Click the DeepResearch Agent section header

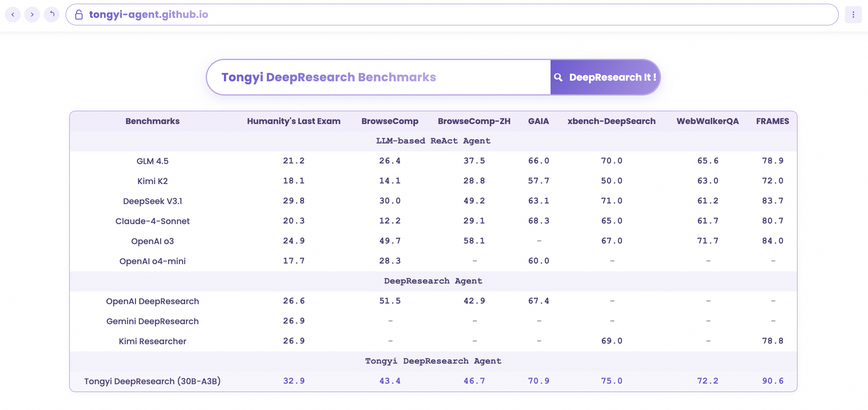pyautogui.click(x=433, y=281)
